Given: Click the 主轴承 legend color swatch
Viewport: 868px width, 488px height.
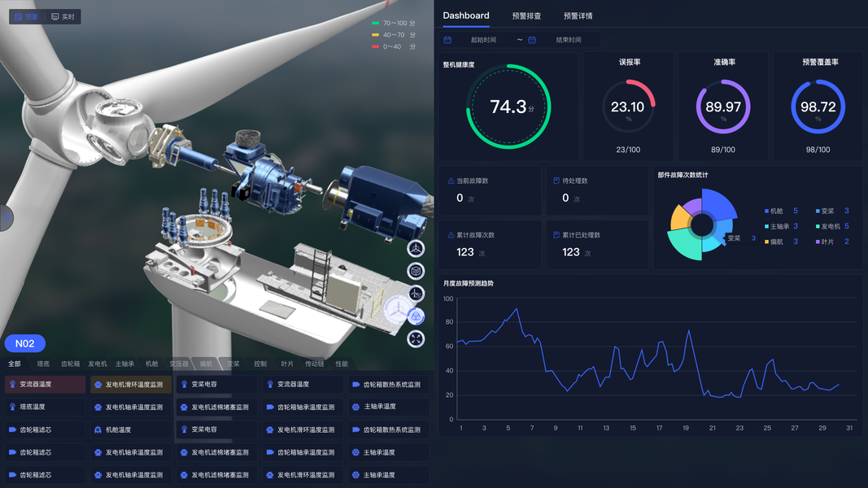Looking at the screenshot, I should click(766, 226).
